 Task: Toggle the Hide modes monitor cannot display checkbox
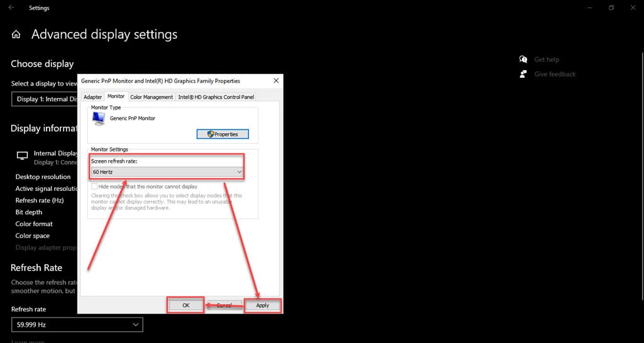[94, 187]
